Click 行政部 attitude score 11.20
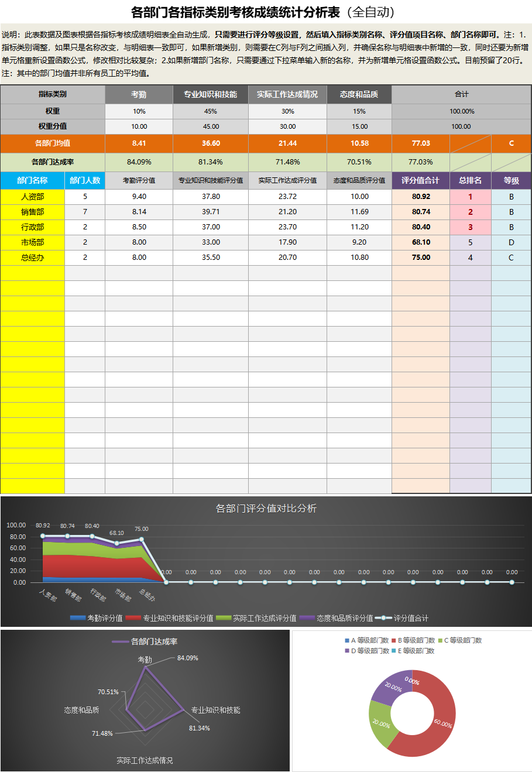This screenshot has height=772, width=532. tap(359, 227)
